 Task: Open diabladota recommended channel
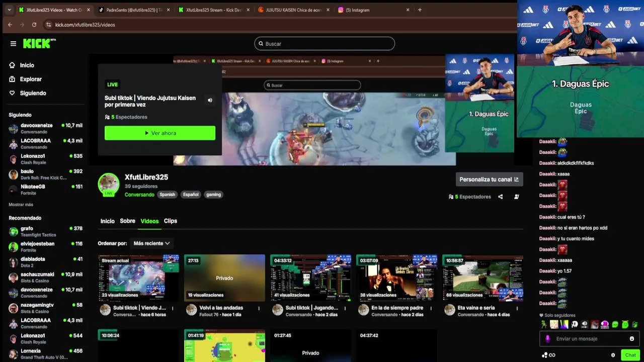tap(45, 262)
